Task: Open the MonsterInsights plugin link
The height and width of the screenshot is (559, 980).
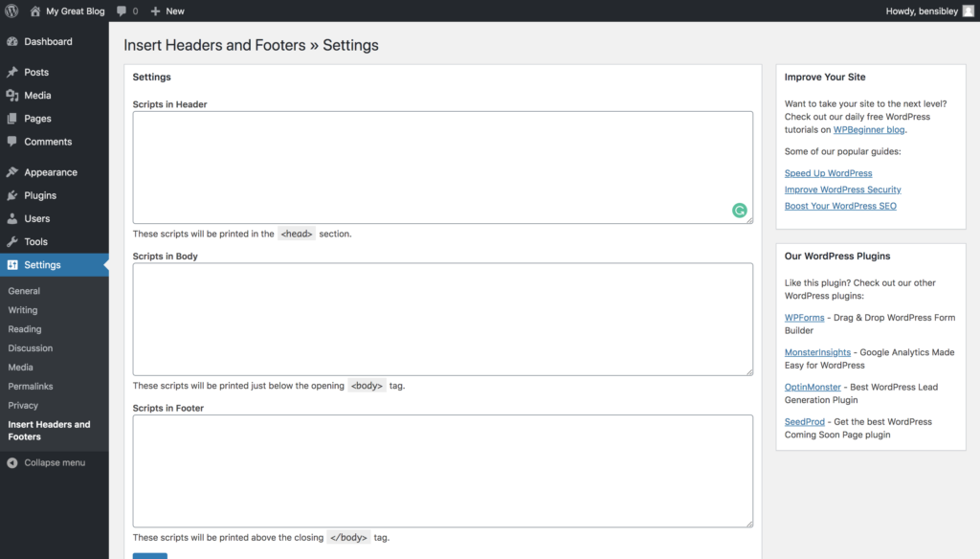Action: (x=817, y=352)
